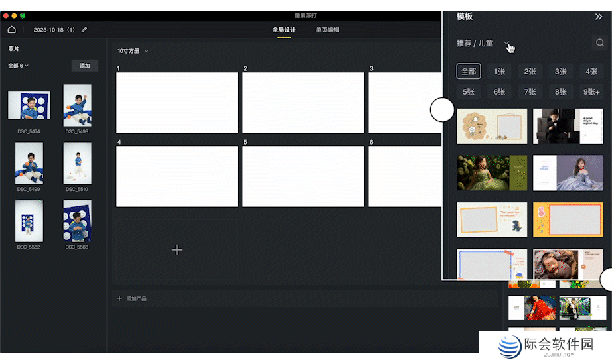Switch to the 全局设计 tab
Viewport: 612px width, 364px height.
[284, 30]
